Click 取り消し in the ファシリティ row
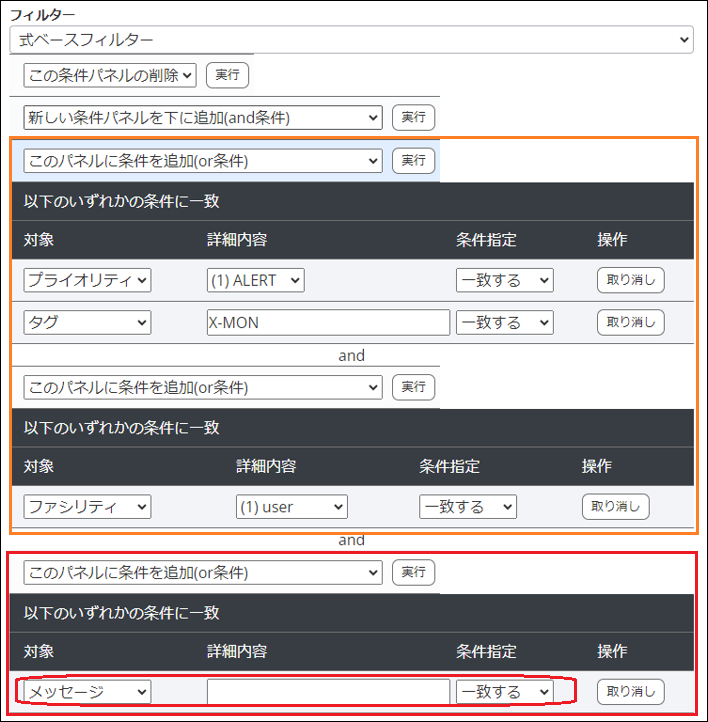 coord(615,507)
